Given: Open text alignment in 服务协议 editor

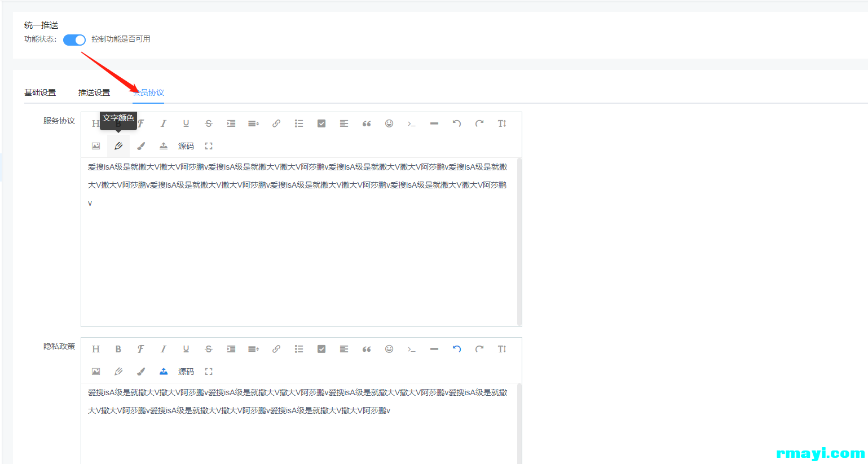Looking at the screenshot, I should (344, 123).
